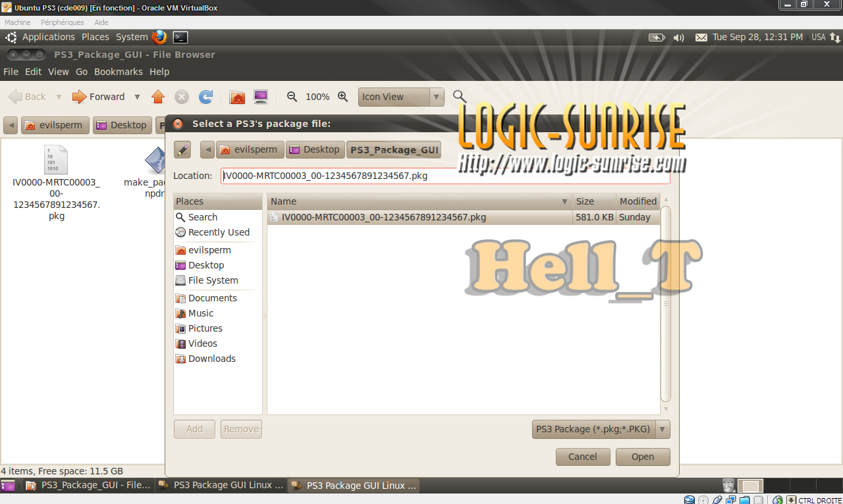Open the Computer toolbar icon
This screenshot has height=504, width=843.
tap(261, 97)
